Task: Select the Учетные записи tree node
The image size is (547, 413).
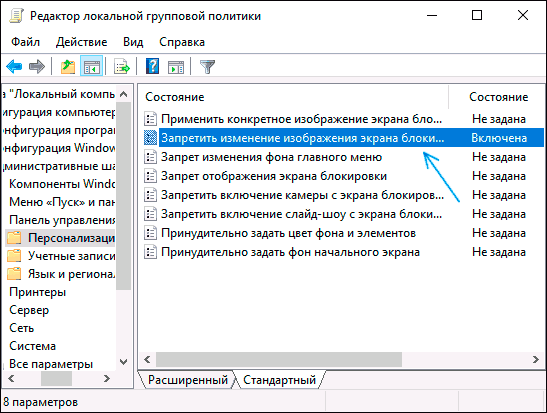Action: (x=71, y=256)
